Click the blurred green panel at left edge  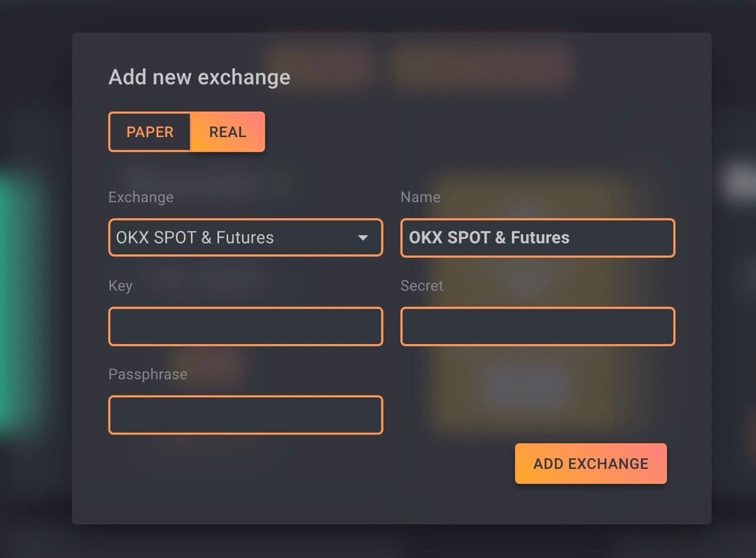21,301
